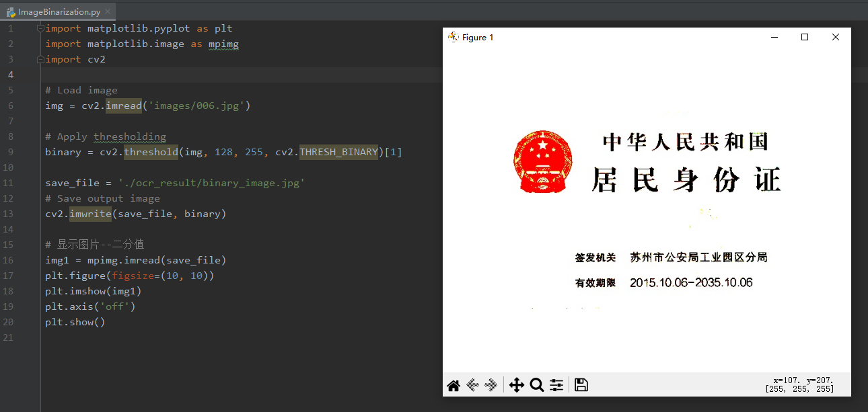868x412 pixels.
Task: Click the cursor coordinates readout x=107. y=207.
Action: coord(803,380)
